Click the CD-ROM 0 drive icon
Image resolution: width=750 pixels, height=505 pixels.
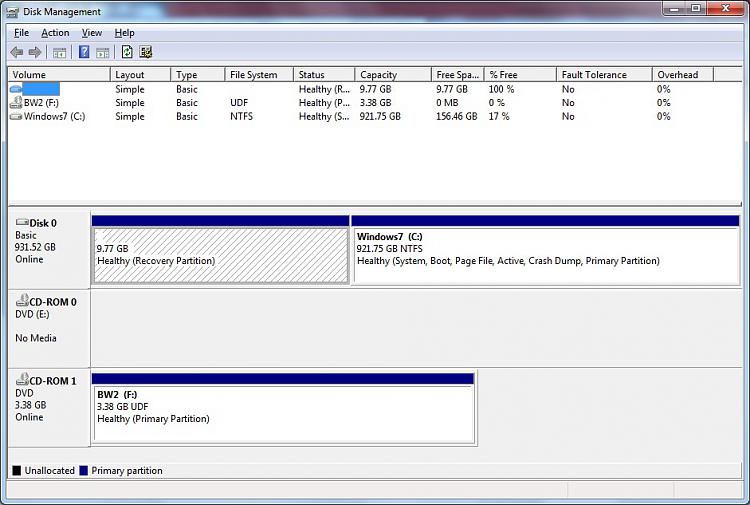[x=22, y=300]
